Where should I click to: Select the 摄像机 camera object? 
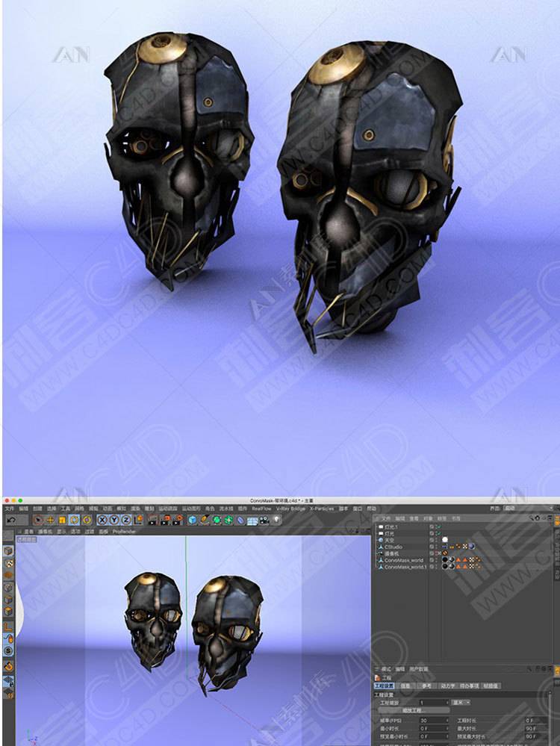pos(391,554)
